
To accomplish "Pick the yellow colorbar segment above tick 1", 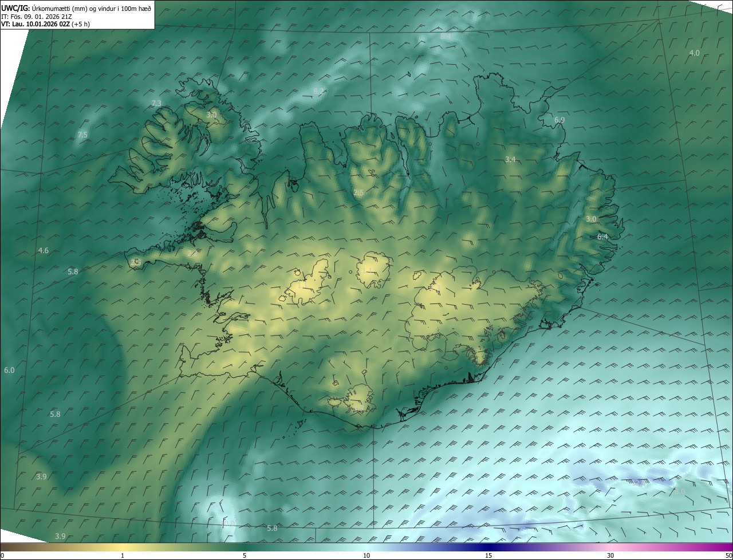I will (x=123, y=547).
